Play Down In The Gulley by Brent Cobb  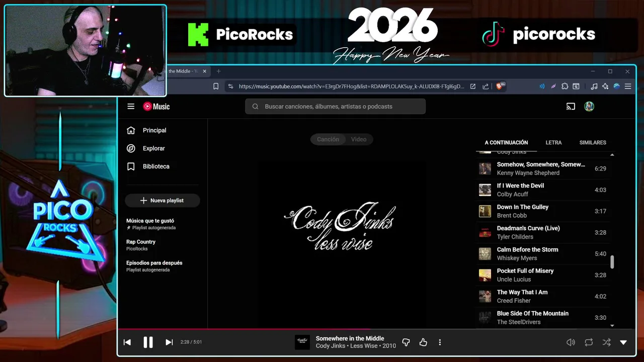point(542,211)
